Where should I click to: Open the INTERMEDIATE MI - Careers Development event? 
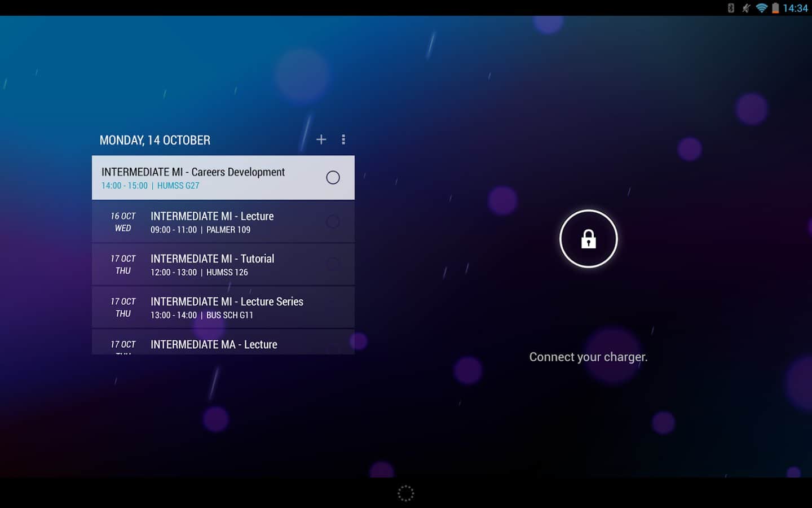[193, 172]
